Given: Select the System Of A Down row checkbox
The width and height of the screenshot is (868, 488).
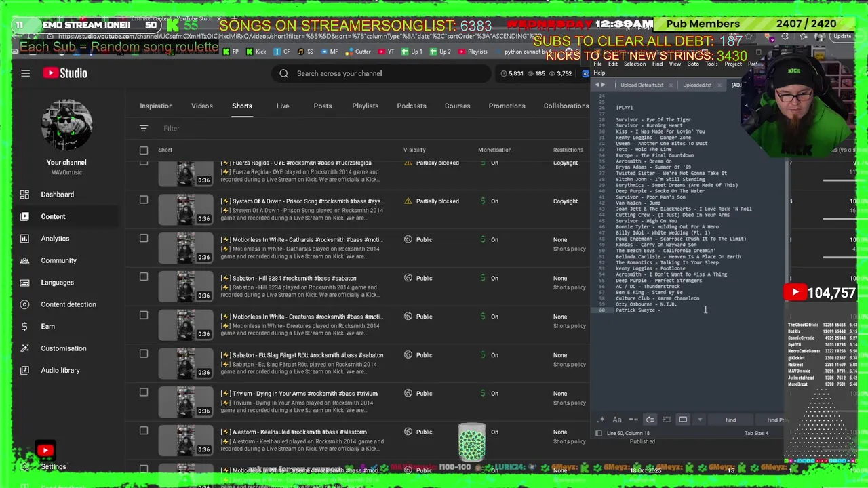Looking at the screenshot, I should [x=144, y=200].
